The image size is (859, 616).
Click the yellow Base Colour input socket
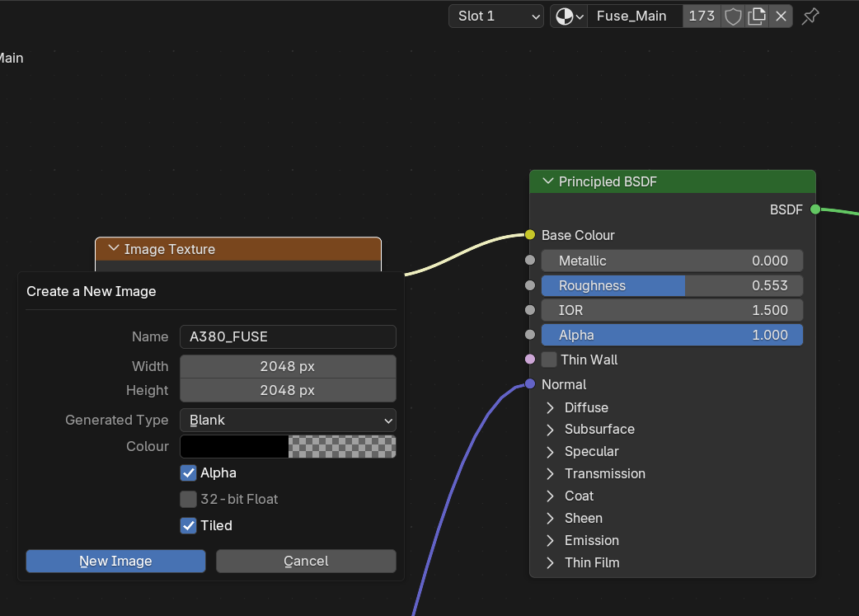pos(530,235)
